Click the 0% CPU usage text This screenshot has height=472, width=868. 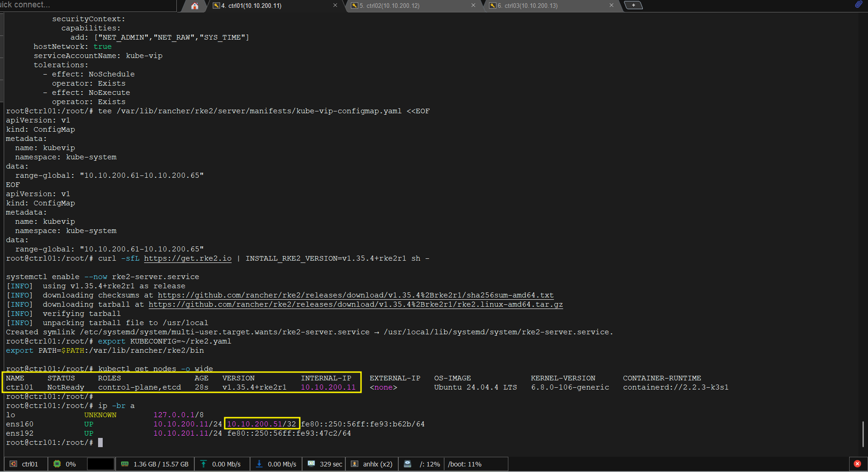[x=71, y=464]
